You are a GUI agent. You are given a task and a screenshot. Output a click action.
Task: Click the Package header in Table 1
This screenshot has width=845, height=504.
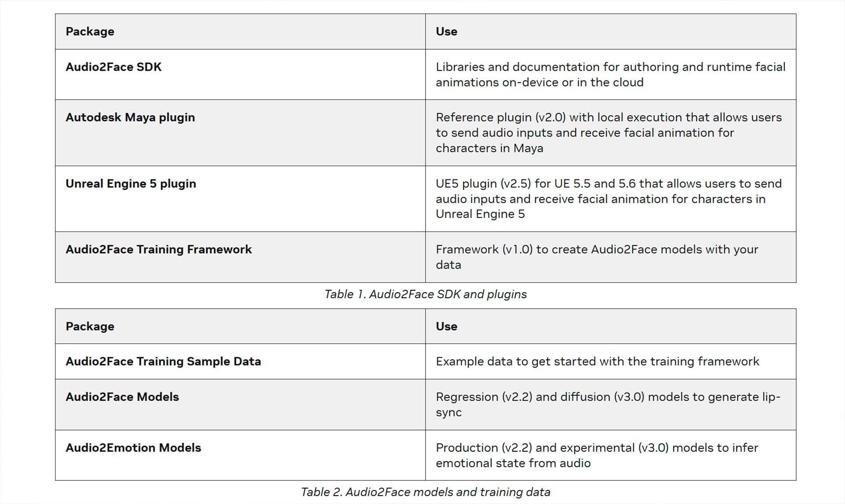pos(90,32)
